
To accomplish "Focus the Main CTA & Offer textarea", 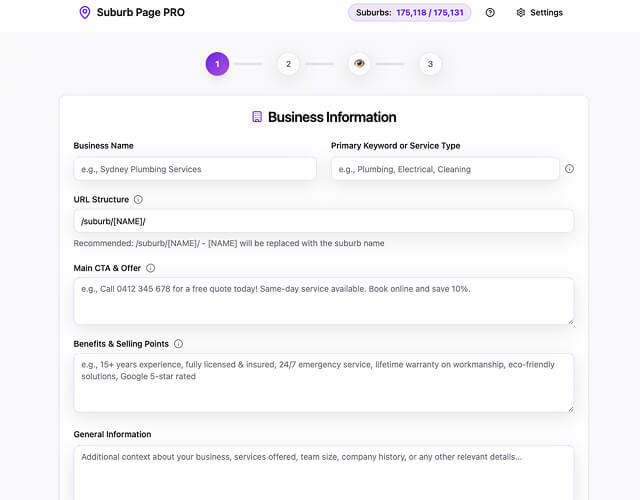I will [x=323, y=300].
